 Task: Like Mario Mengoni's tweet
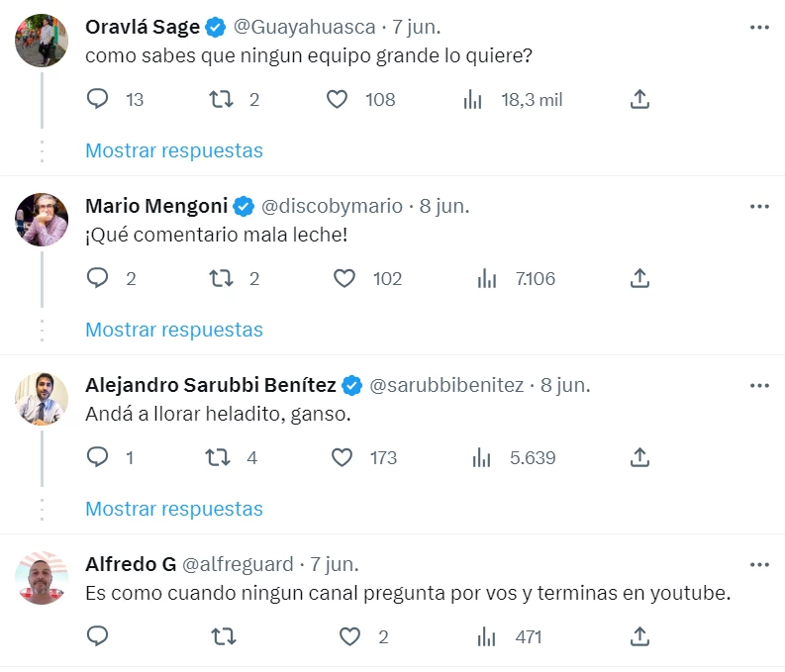pyautogui.click(x=343, y=278)
